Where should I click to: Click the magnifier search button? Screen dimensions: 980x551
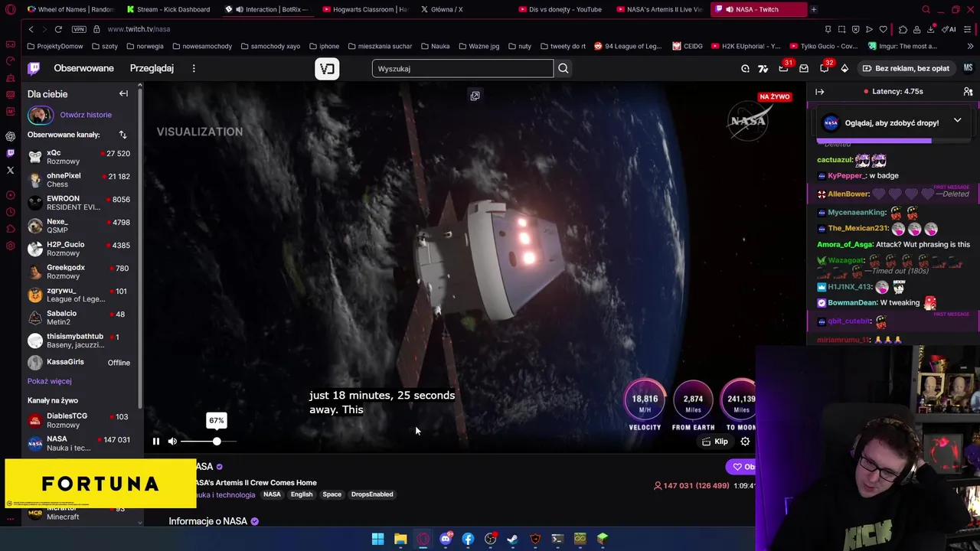click(x=563, y=69)
